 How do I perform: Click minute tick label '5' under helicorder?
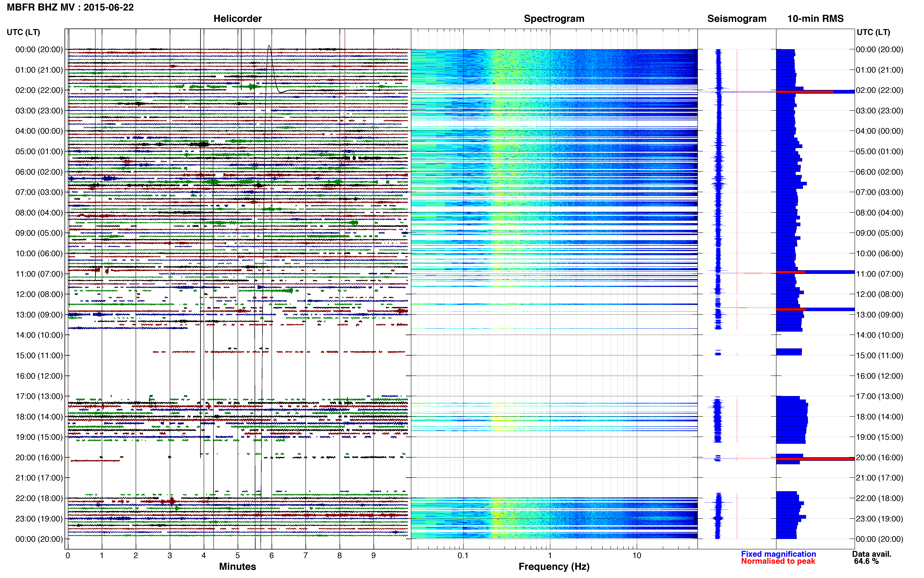(238, 555)
